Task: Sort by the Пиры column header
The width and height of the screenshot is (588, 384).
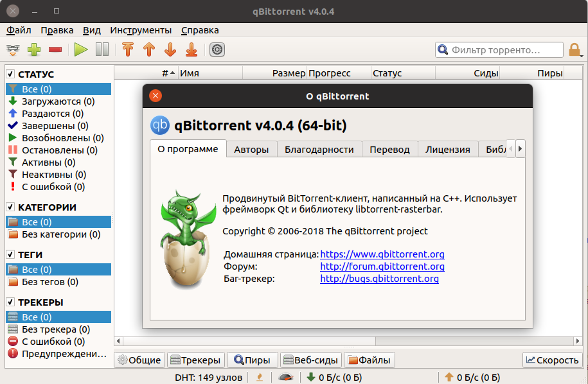Action: click(x=531, y=73)
